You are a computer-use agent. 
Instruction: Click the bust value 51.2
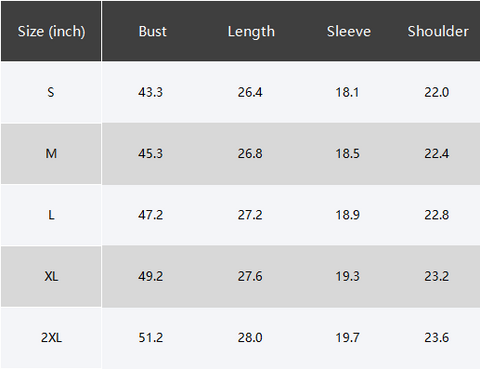coord(150,338)
